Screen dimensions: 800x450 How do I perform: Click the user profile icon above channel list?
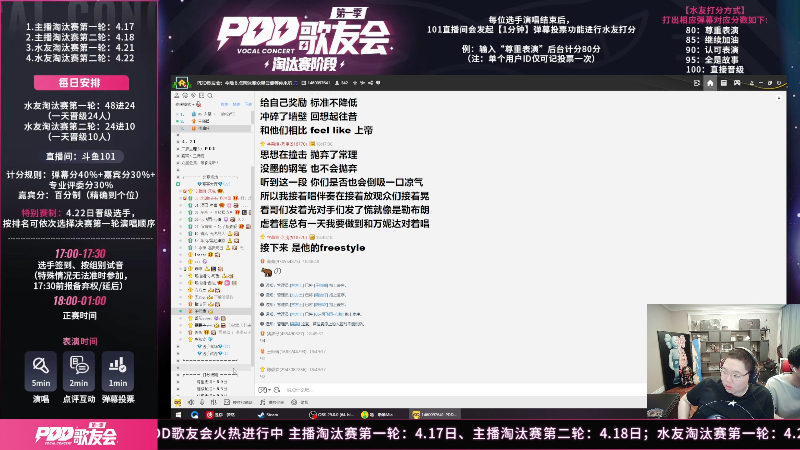[177, 95]
